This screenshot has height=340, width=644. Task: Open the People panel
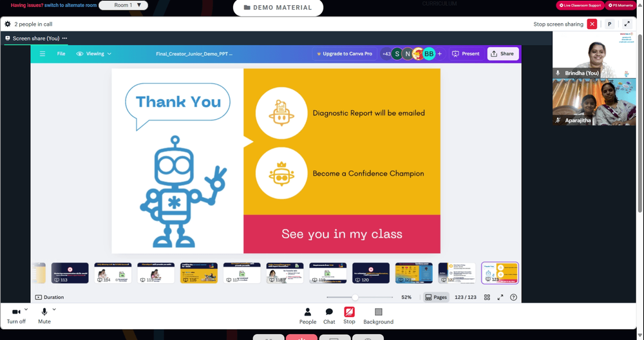308,316
